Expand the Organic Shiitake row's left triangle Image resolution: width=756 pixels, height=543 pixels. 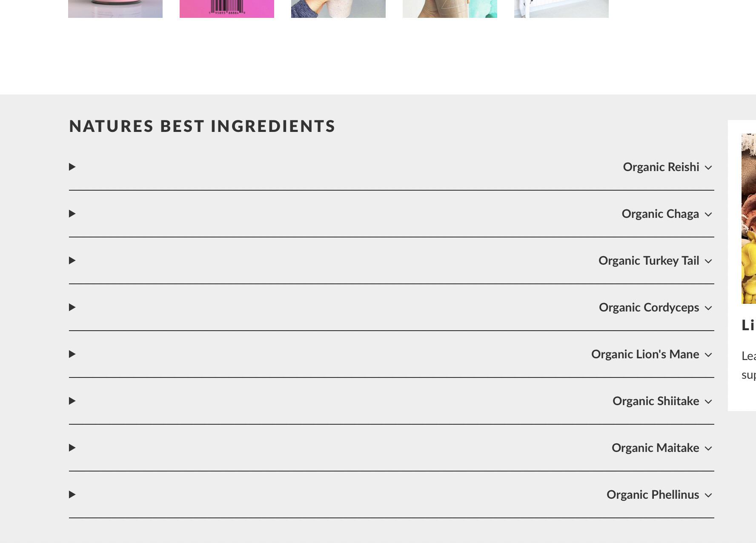(72, 401)
